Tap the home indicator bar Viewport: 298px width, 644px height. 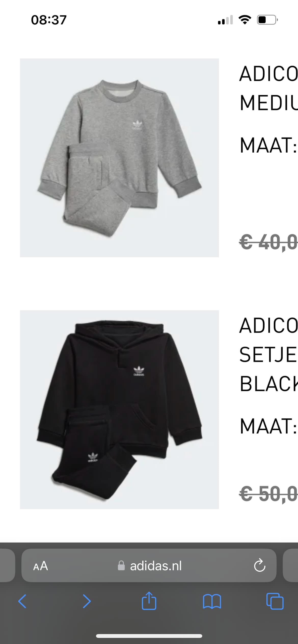tap(149, 636)
